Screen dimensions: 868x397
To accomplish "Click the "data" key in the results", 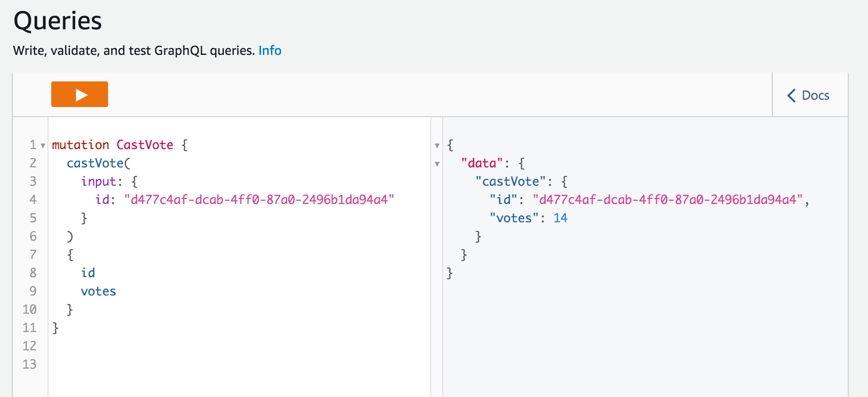I will [482, 163].
